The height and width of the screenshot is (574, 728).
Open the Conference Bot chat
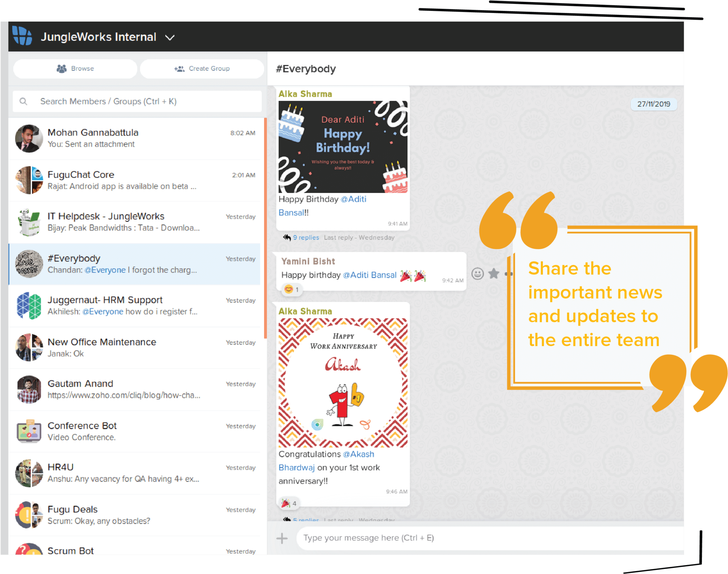(134, 431)
